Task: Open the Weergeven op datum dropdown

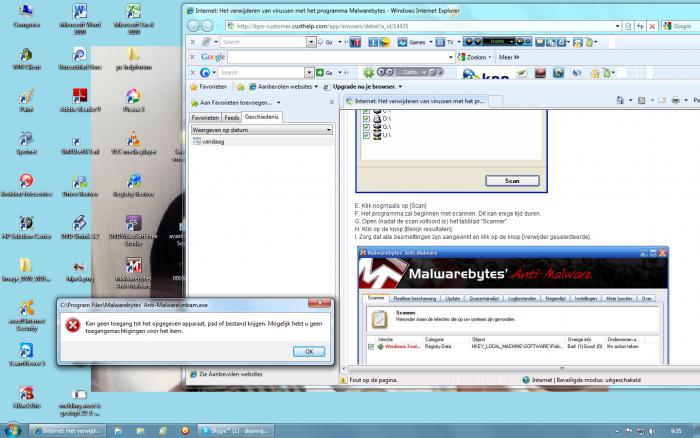Action: [x=262, y=130]
